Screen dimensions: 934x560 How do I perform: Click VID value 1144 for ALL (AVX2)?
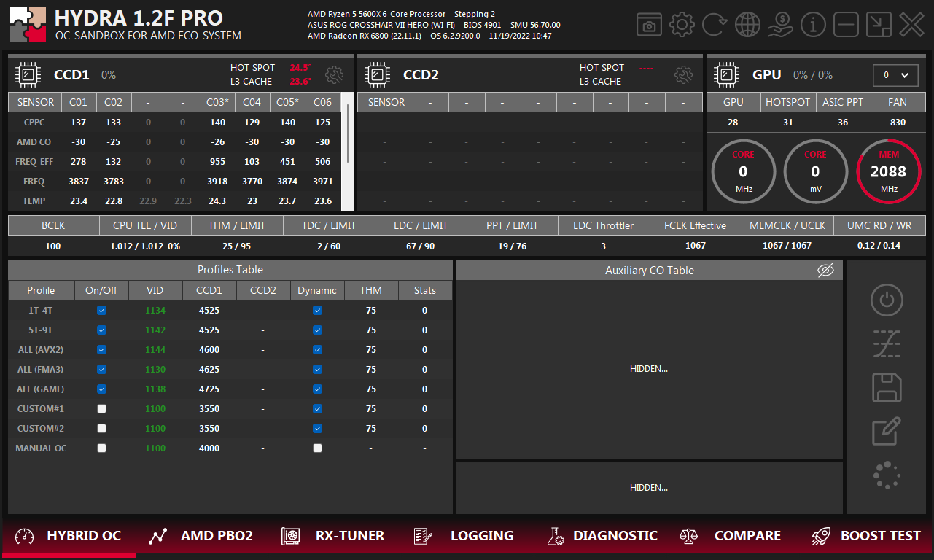coord(155,350)
